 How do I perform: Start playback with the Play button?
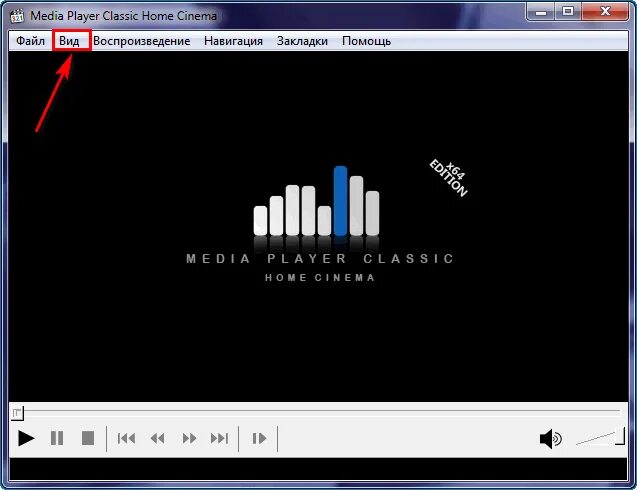[x=26, y=438]
